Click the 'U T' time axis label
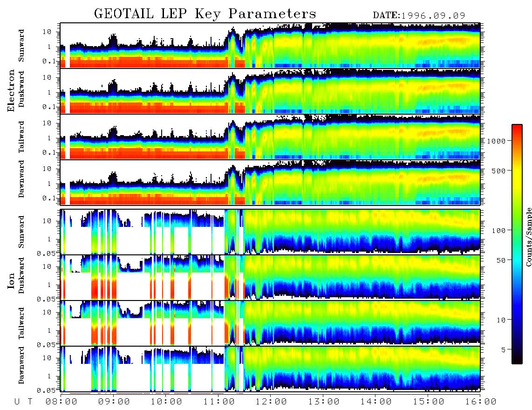This screenshot has height=410, width=532. click(x=23, y=402)
